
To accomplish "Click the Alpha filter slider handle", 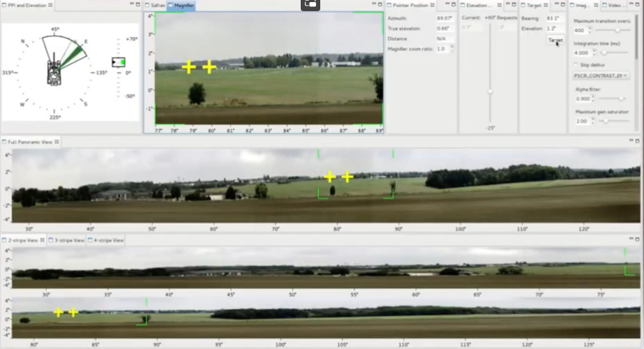I will [620, 98].
